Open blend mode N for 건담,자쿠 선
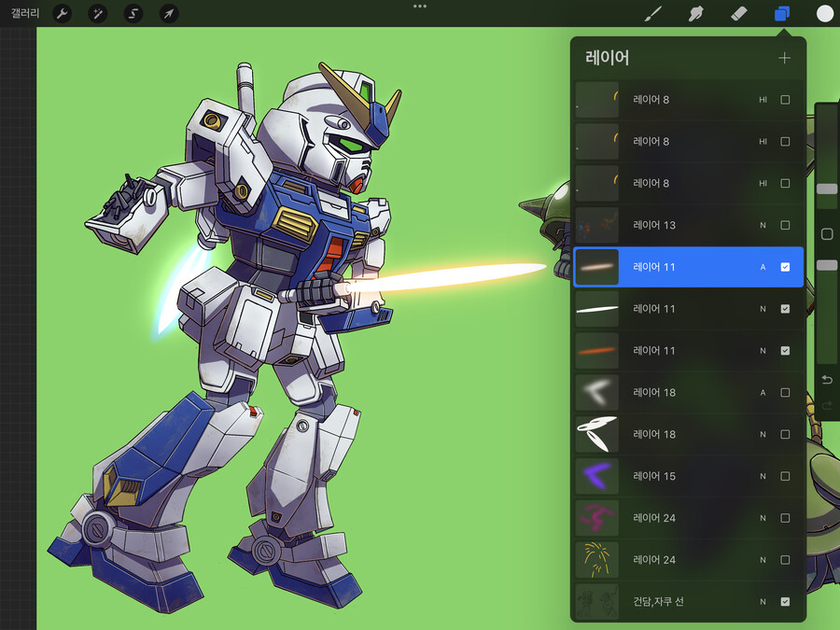This screenshot has height=630, width=840. point(763,602)
